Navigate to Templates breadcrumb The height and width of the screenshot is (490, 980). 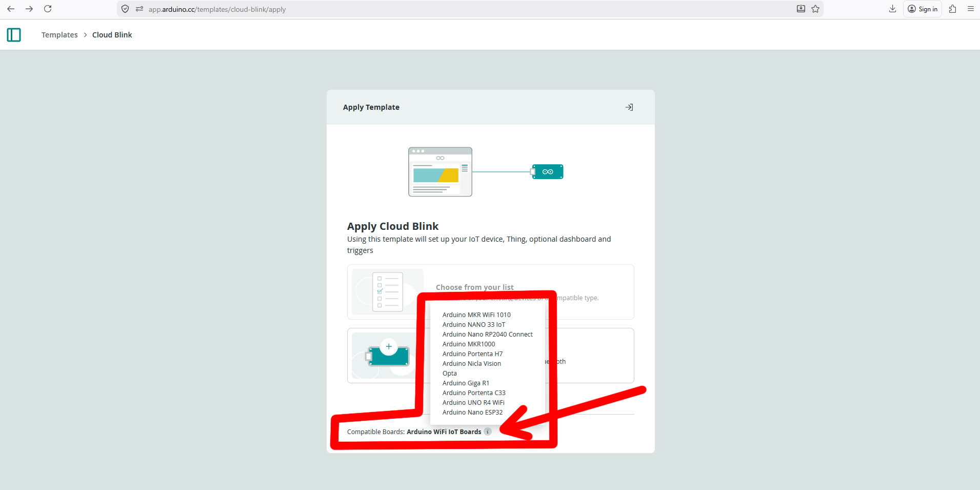click(x=59, y=35)
